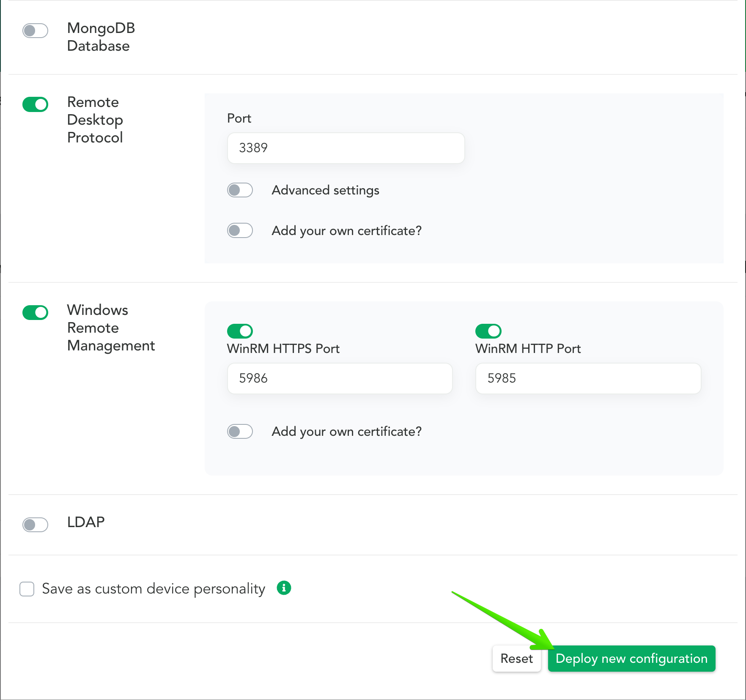Screen dimensions: 746x700
Task: Disable the Remote Desktop Protocol toggle
Action: coord(35,104)
